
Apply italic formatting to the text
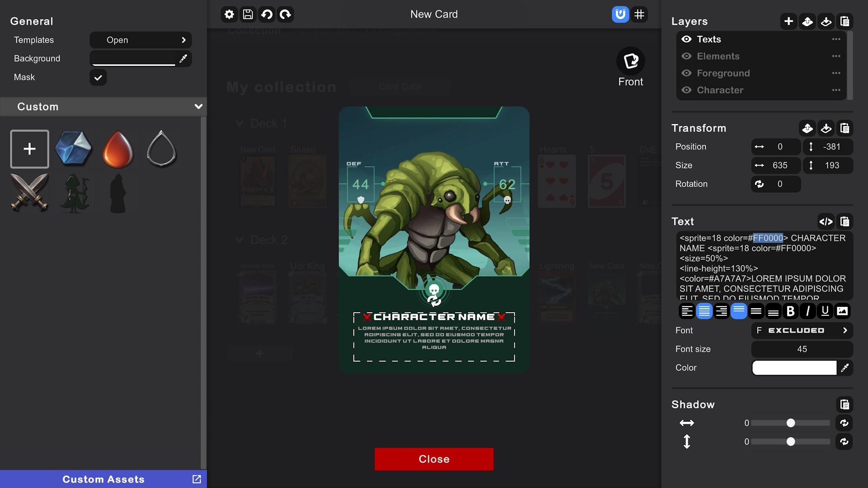point(807,311)
